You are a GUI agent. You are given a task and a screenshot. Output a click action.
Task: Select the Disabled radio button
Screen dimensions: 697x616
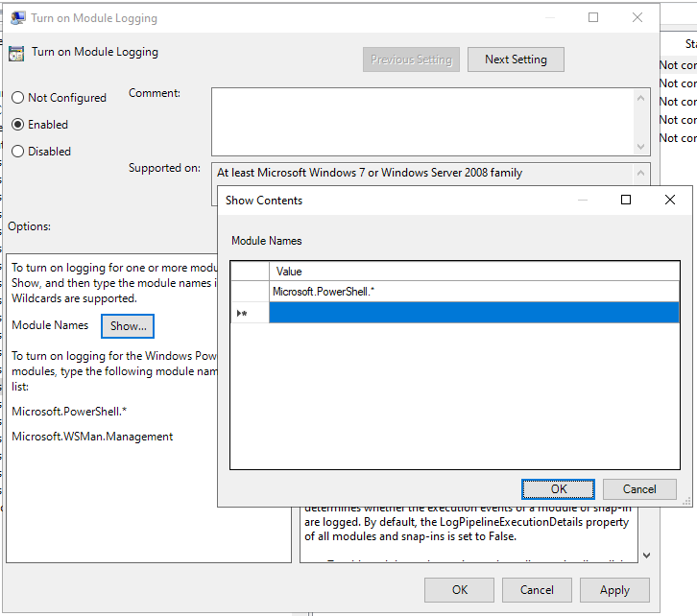click(18, 152)
